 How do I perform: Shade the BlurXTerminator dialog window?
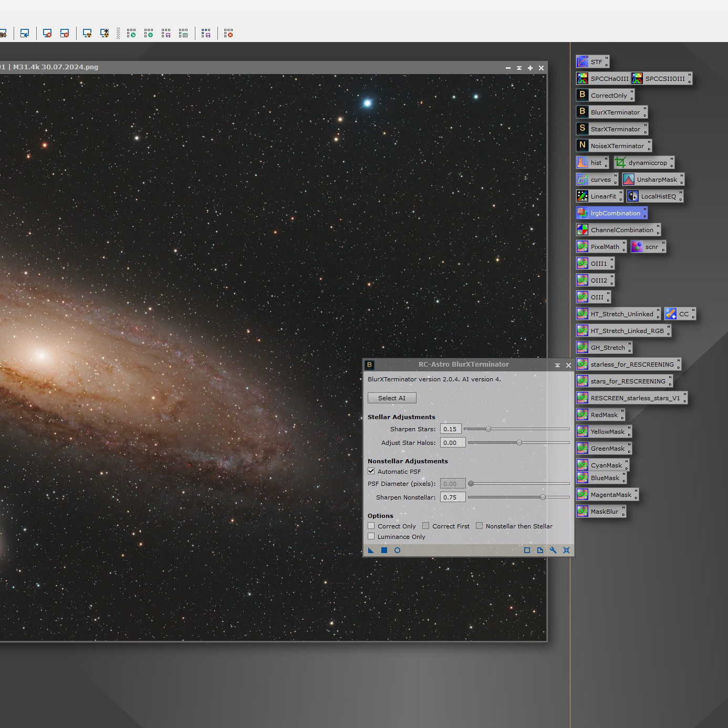(557, 365)
